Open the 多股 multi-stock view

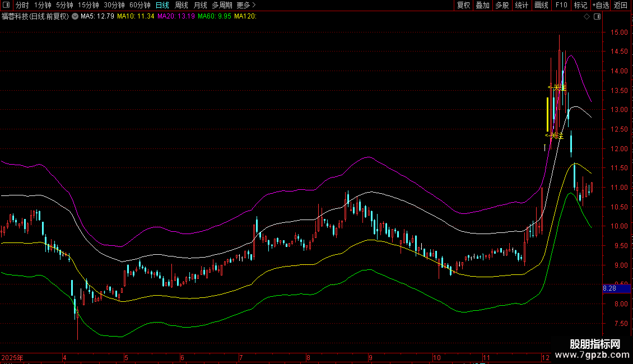click(502, 5)
